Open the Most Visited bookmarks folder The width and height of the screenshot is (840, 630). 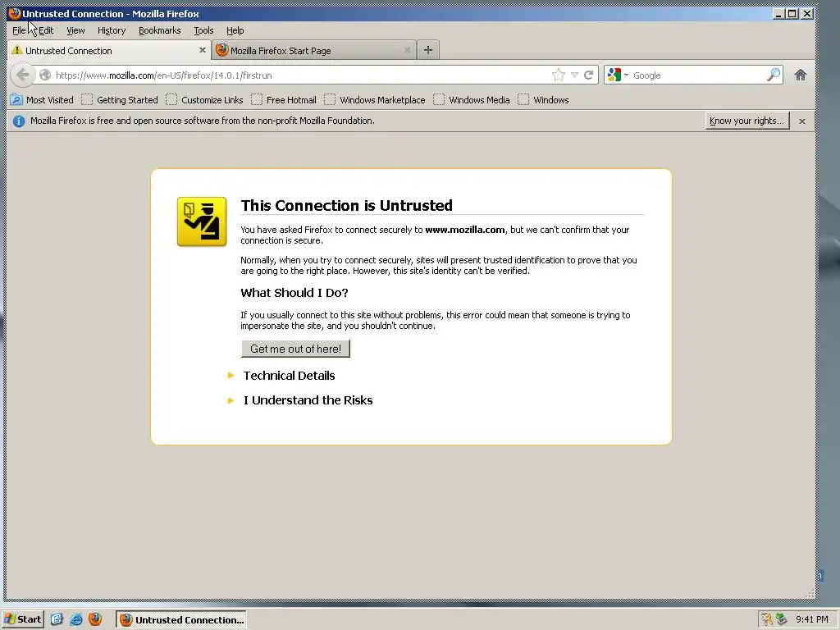pyautogui.click(x=43, y=99)
